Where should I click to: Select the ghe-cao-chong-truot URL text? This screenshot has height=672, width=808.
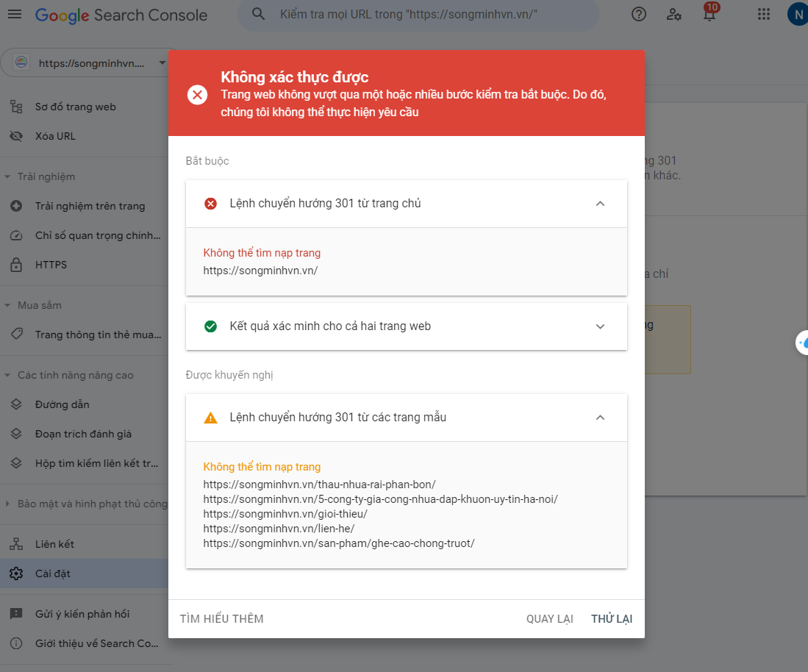tap(338, 543)
